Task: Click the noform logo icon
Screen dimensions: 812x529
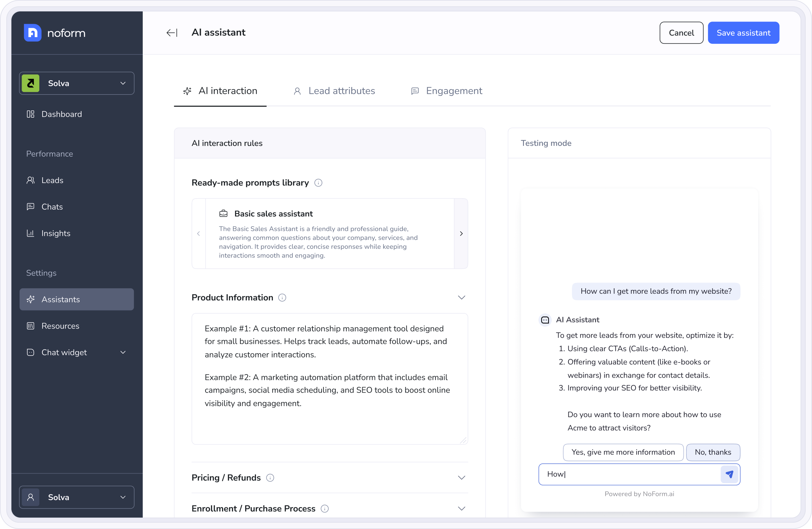Action: pyautogui.click(x=33, y=33)
